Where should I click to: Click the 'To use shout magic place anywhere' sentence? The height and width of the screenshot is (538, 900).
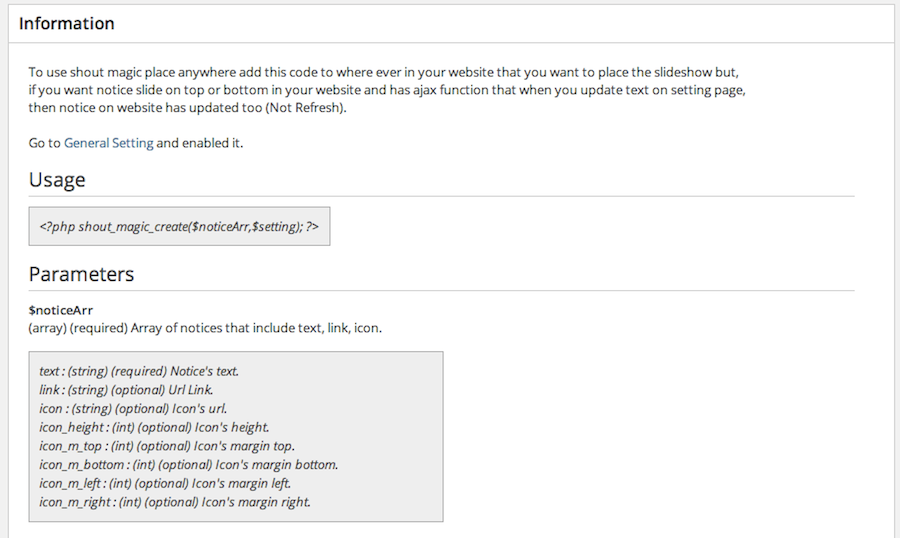click(x=383, y=72)
